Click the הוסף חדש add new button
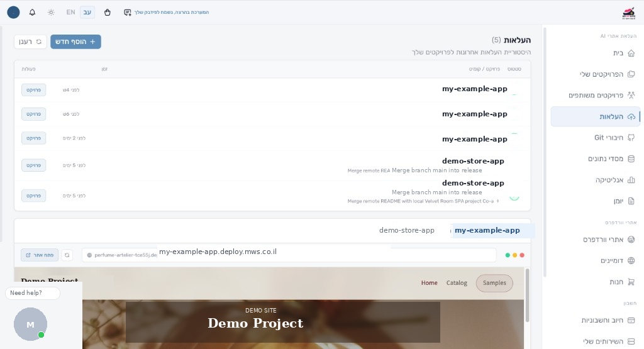The width and height of the screenshot is (644, 349). pyautogui.click(x=75, y=42)
